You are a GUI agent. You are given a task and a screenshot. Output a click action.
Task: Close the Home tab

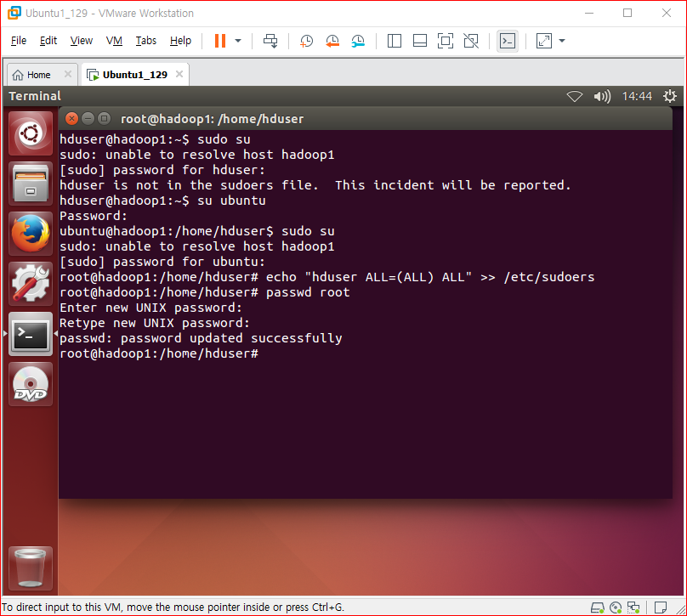pos(68,74)
